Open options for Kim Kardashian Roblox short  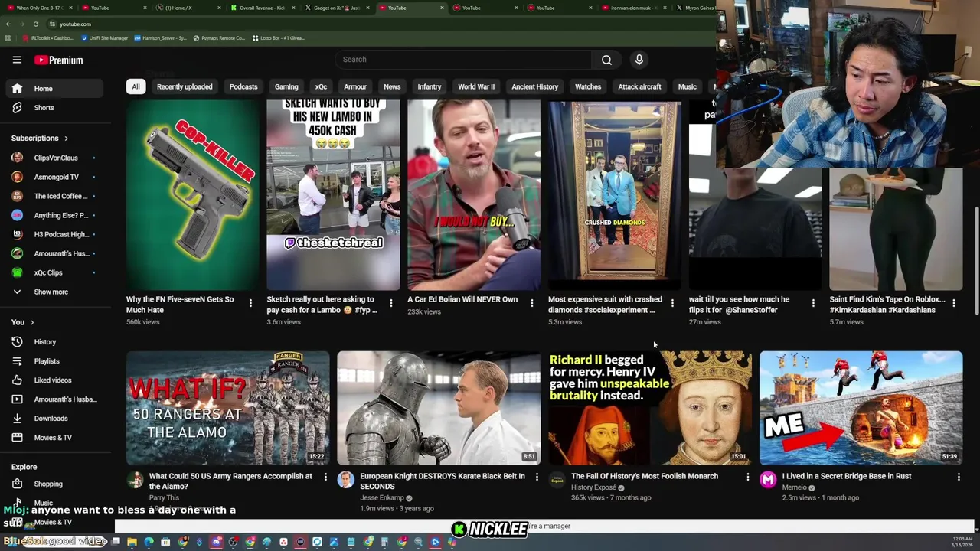tap(953, 304)
